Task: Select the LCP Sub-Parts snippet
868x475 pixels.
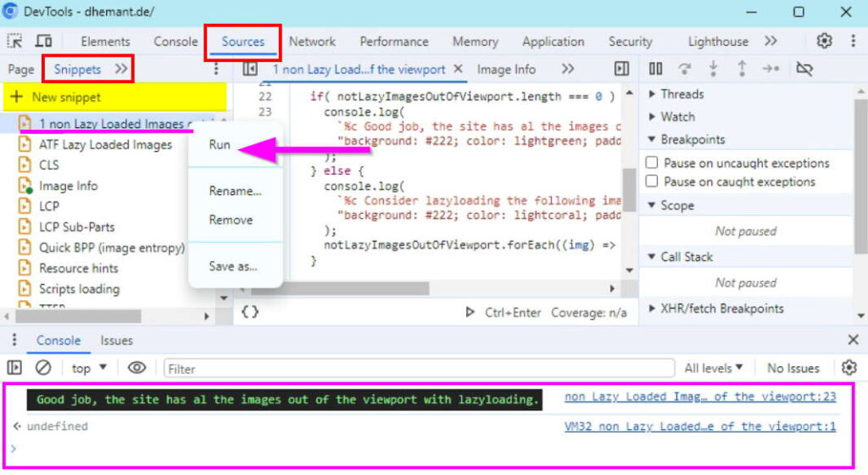Action: point(76,227)
